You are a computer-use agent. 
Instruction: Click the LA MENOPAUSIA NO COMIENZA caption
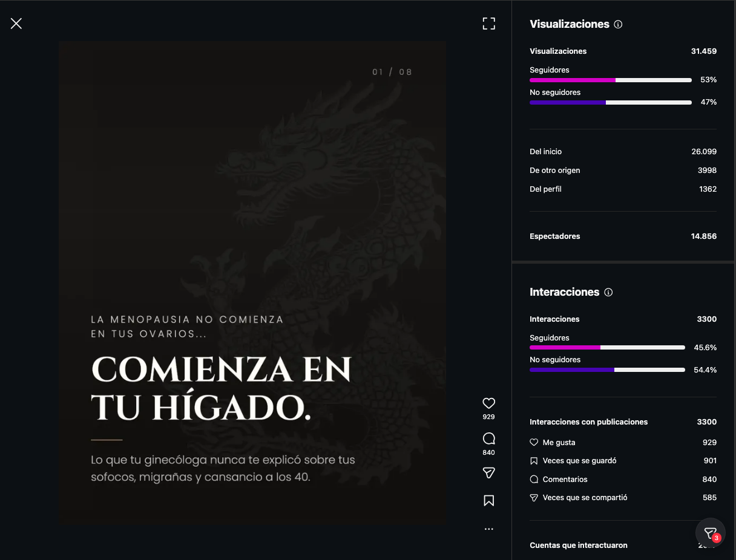point(187,327)
